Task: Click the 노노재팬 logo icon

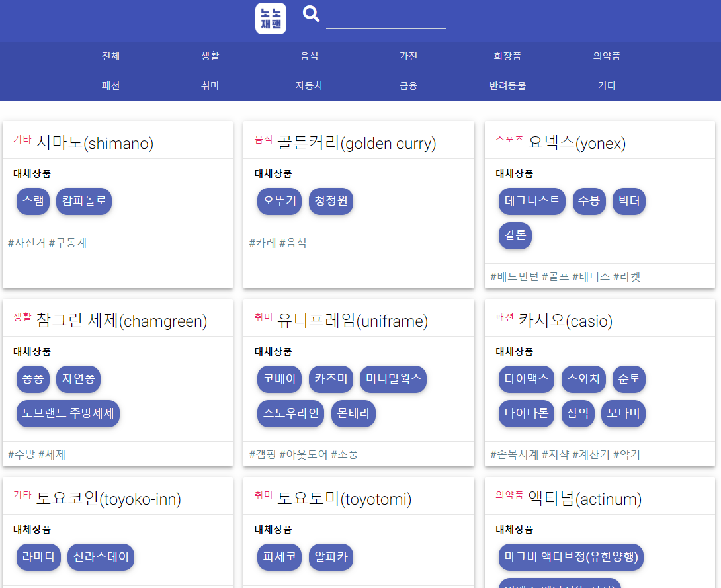Action: point(271,19)
